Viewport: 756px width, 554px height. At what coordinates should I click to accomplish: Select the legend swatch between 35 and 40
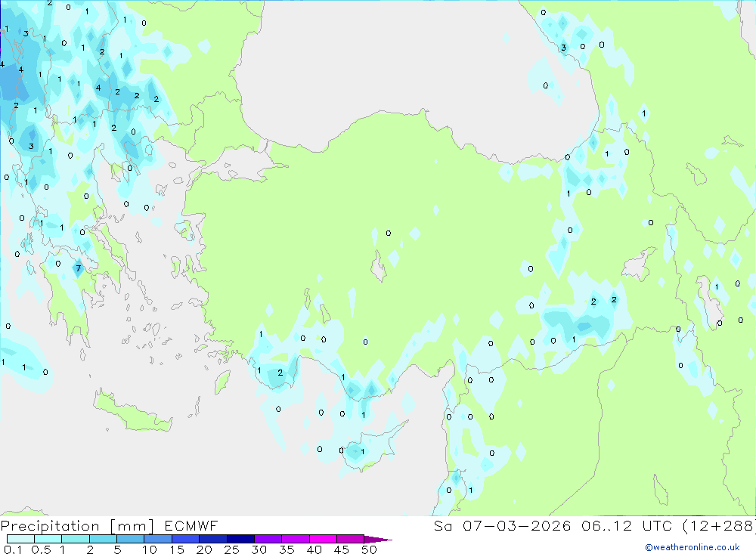pos(296,539)
